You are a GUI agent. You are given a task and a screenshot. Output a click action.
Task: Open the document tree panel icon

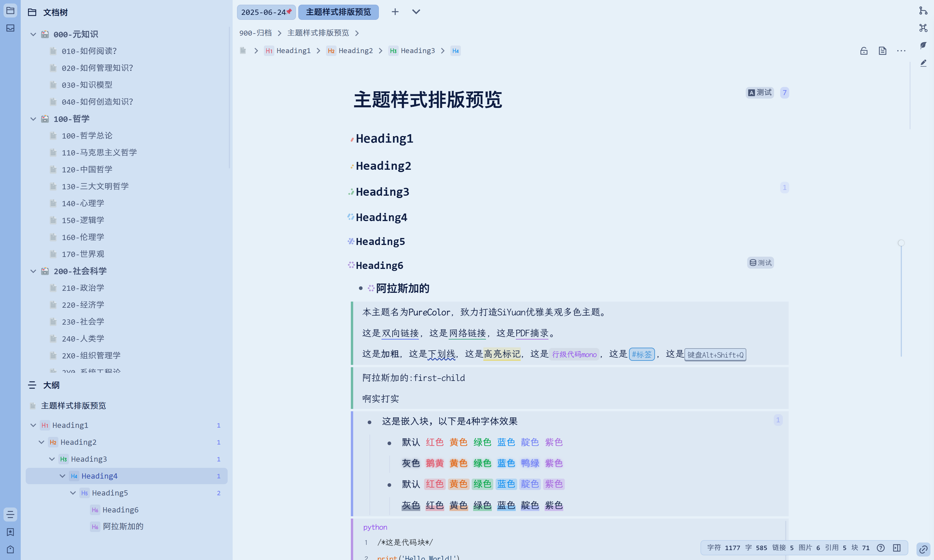pos(10,10)
